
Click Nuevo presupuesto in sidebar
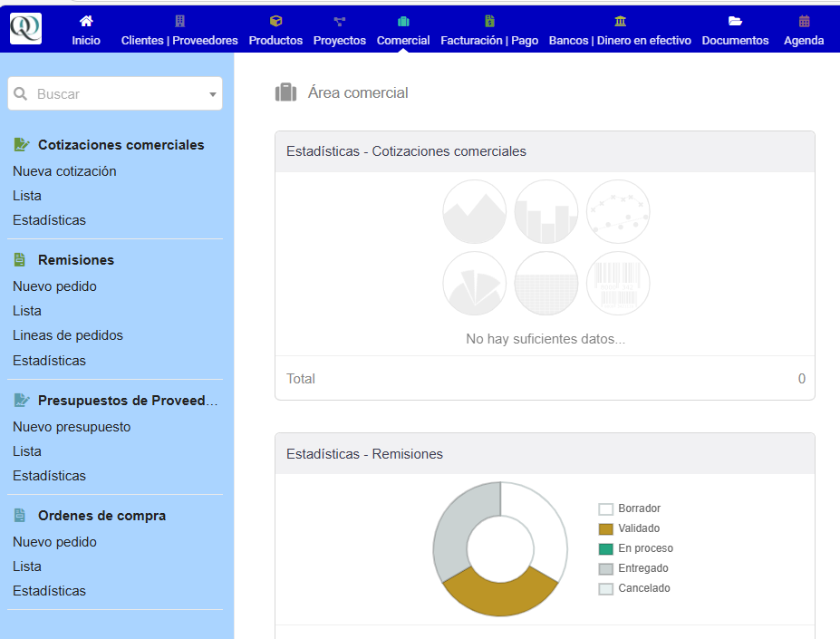pos(72,427)
